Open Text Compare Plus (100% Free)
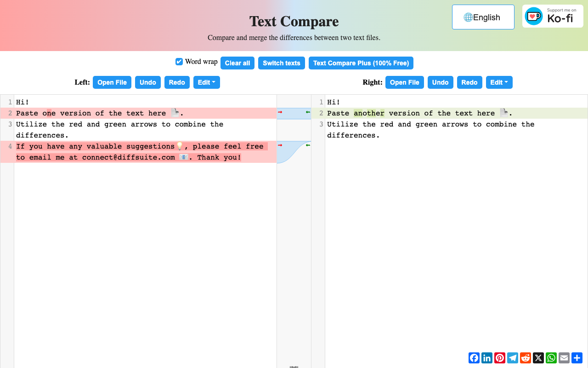This screenshot has height=368, width=588. pyautogui.click(x=361, y=63)
